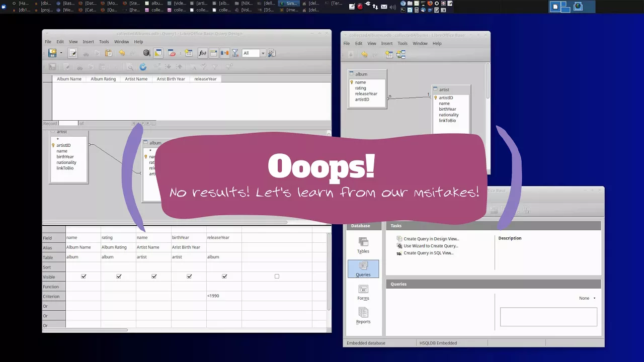
Task: Select Forms in the Database pane
Action: (363, 292)
